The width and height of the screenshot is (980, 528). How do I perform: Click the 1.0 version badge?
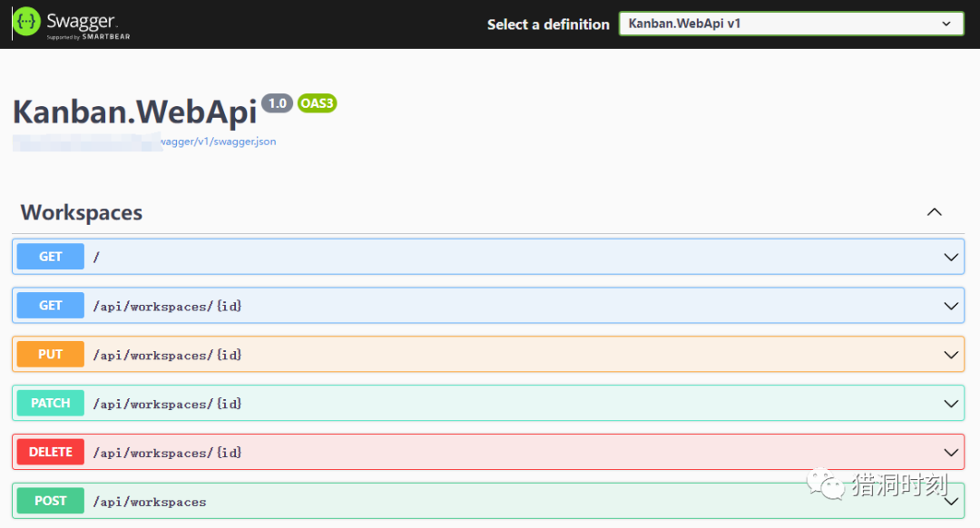pos(277,103)
